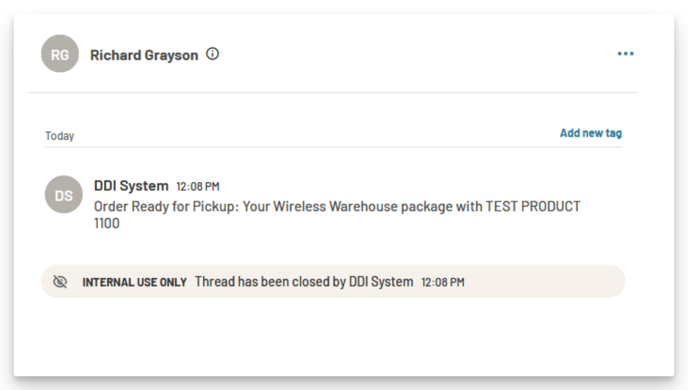Click the 1100 line of the message
This screenshot has width=688, height=390.
click(107, 223)
